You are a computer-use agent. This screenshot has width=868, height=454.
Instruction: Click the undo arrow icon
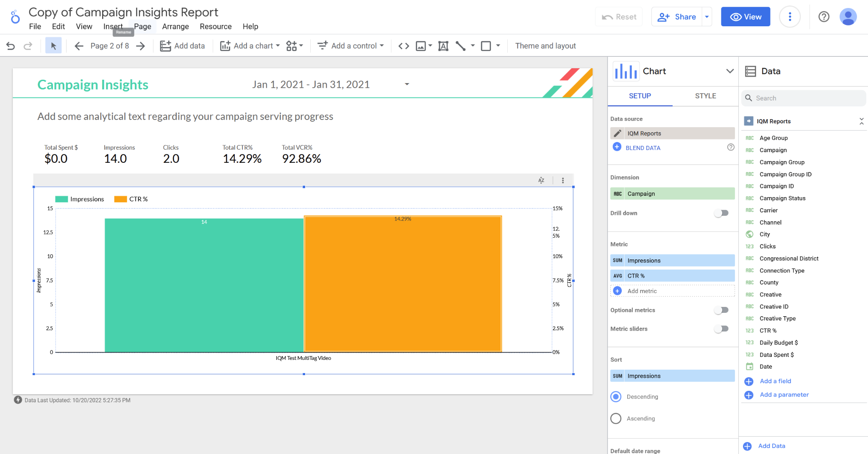point(11,46)
